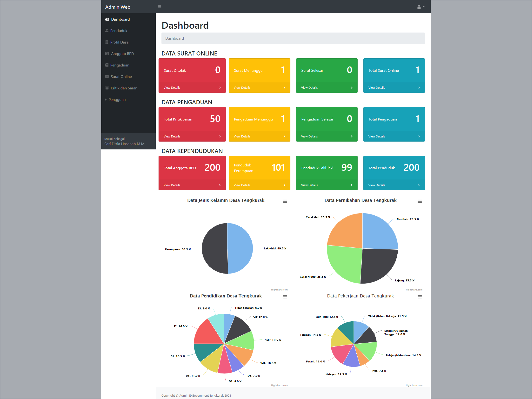
Task: View details of Total Surat Online
Action: point(377,88)
